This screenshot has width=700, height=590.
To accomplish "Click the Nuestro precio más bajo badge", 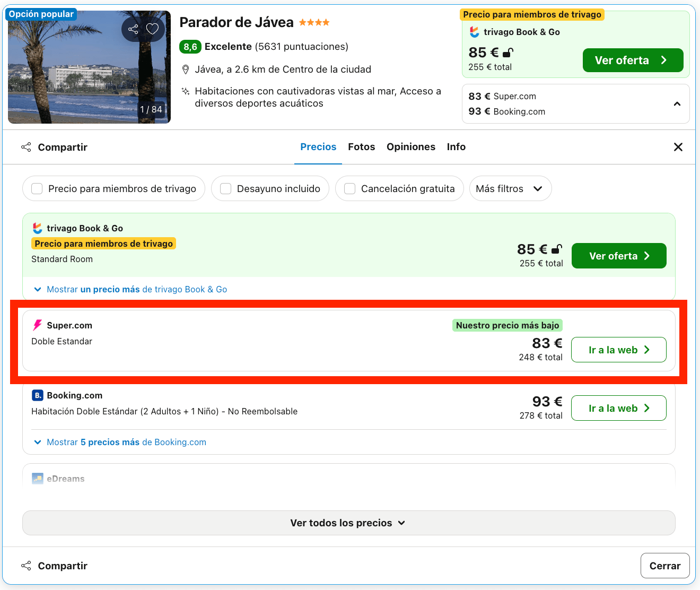I will click(507, 325).
